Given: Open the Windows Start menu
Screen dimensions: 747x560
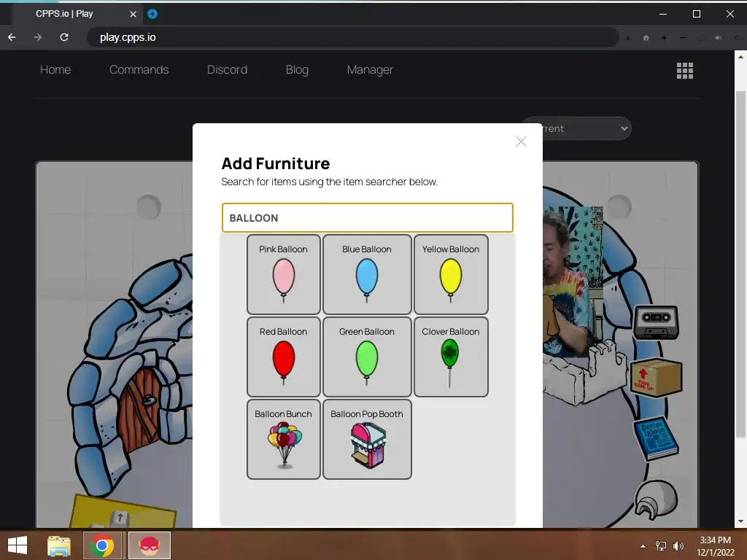Looking at the screenshot, I should click(x=18, y=545).
